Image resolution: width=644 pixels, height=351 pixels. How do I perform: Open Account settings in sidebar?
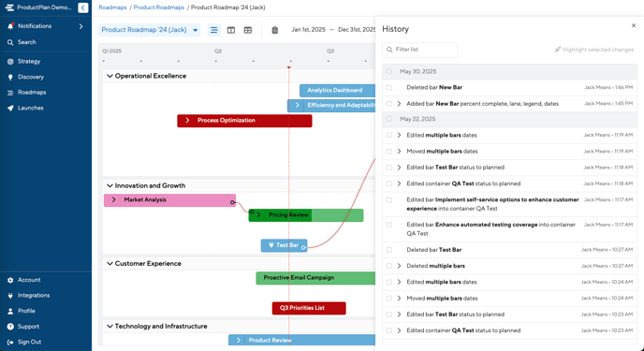tap(29, 280)
